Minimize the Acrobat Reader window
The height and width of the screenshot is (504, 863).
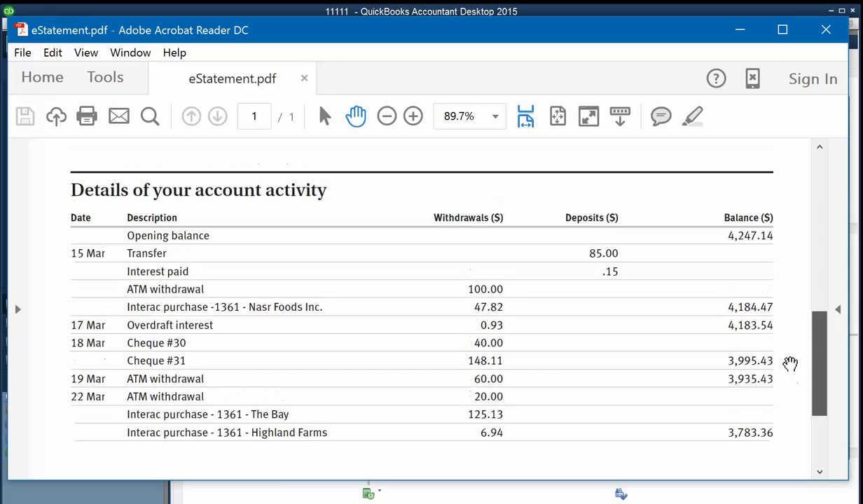740,29
